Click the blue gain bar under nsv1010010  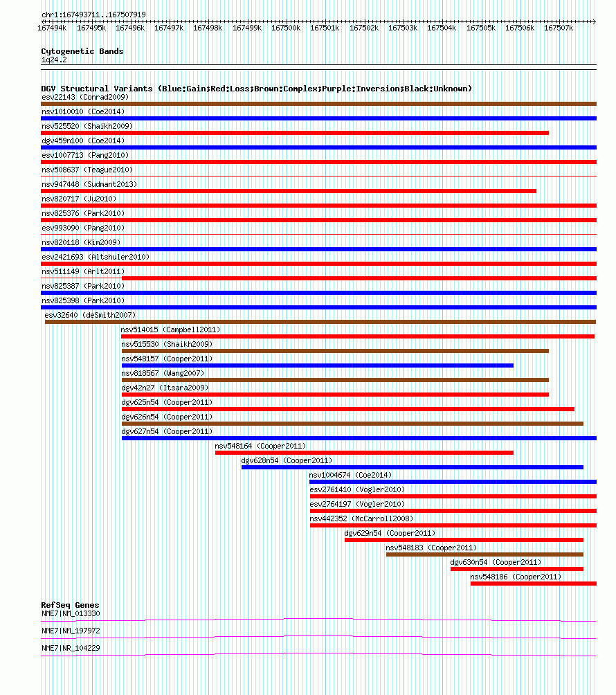318,119
